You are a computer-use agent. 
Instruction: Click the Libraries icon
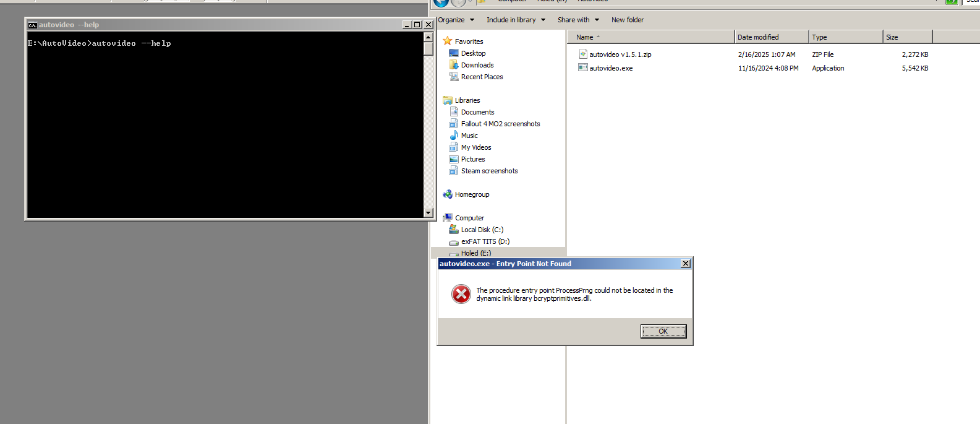448,100
